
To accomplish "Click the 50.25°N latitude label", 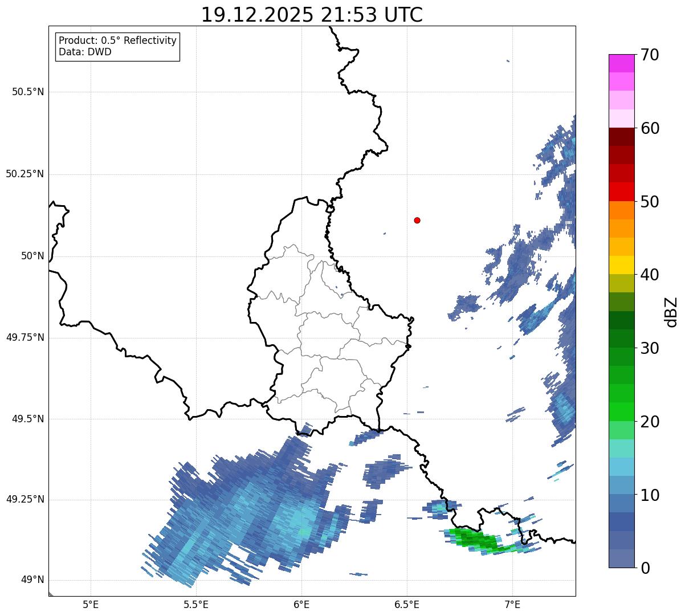I will pos(25,174).
